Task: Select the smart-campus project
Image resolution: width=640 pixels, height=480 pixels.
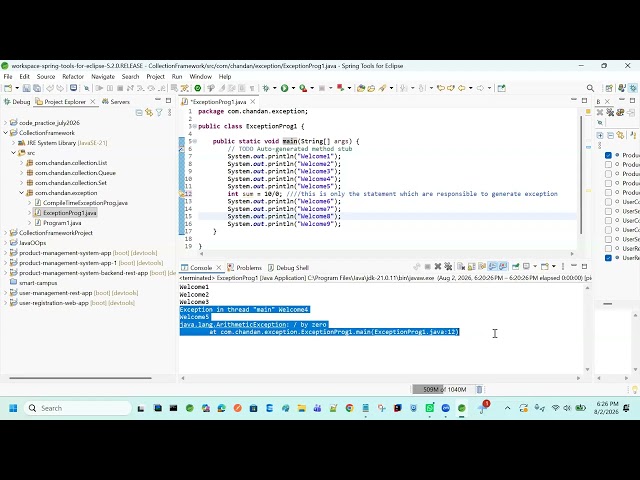Action: click(38, 283)
